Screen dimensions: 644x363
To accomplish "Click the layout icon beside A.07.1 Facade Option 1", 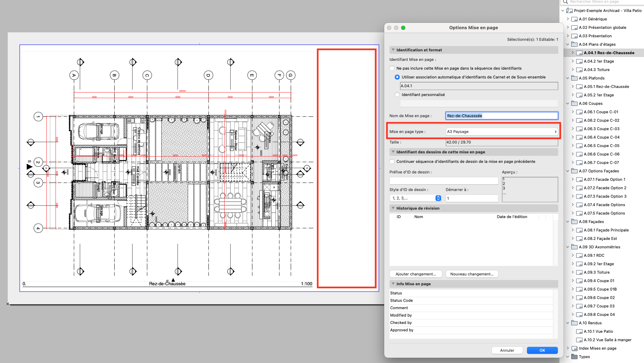I will (579, 179).
